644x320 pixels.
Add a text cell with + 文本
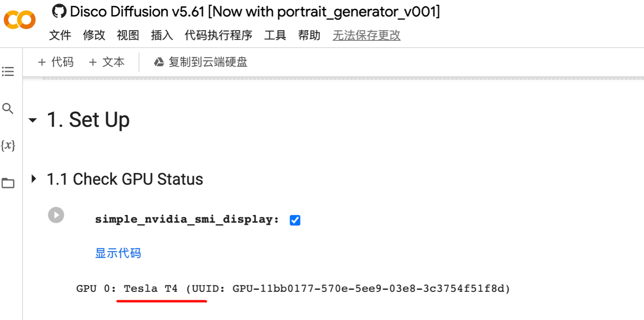(107, 62)
